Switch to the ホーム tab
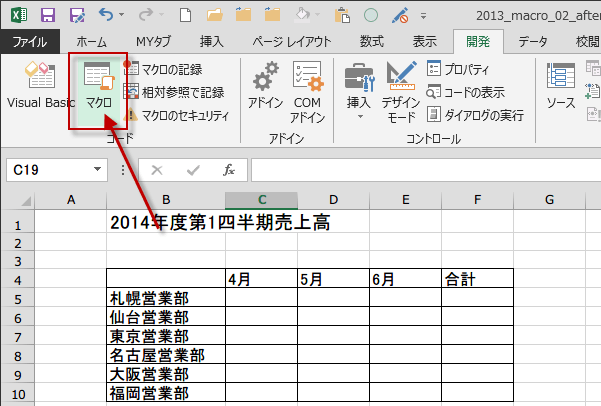 (91, 41)
